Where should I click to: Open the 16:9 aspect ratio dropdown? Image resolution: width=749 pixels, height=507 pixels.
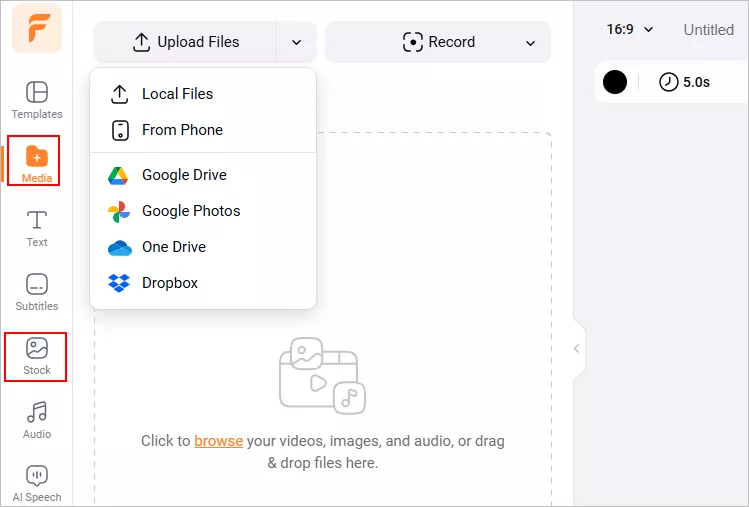(630, 30)
